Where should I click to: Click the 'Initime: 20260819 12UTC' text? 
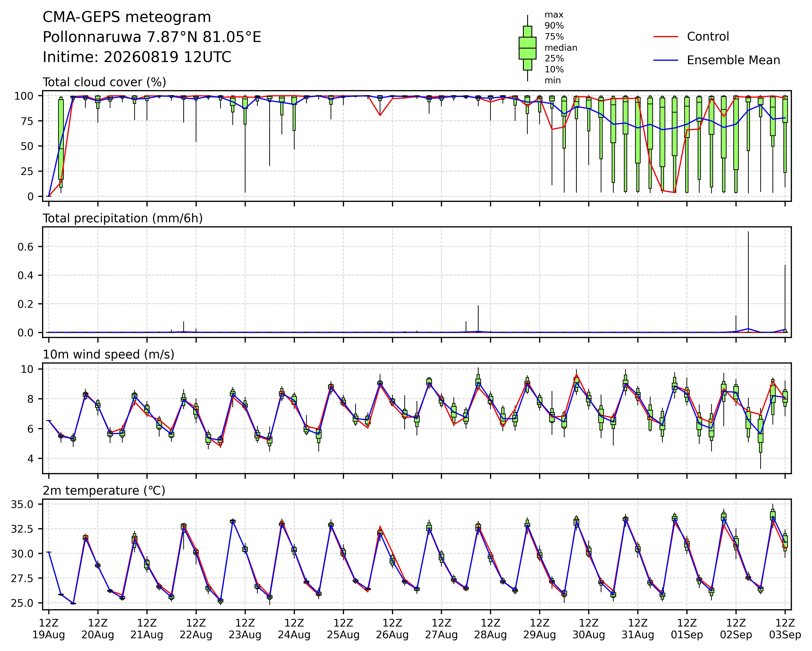pos(137,57)
